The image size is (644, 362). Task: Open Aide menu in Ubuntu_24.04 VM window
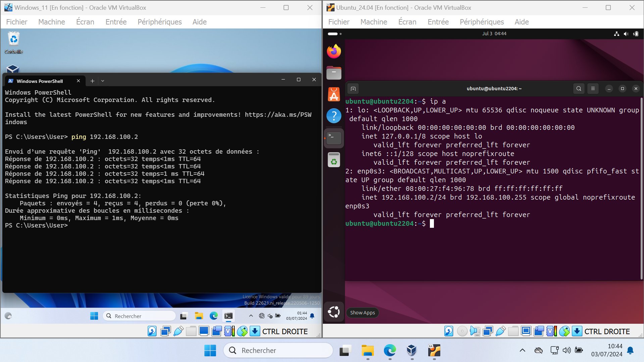click(522, 22)
